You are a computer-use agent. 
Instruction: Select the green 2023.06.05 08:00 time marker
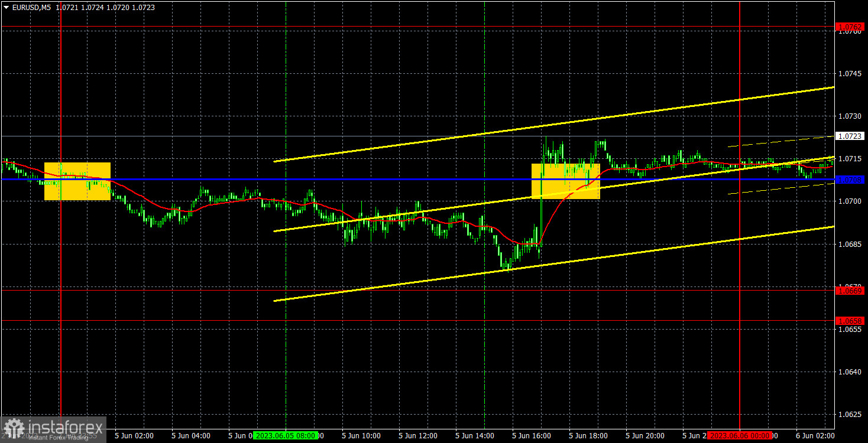(x=285, y=435)
